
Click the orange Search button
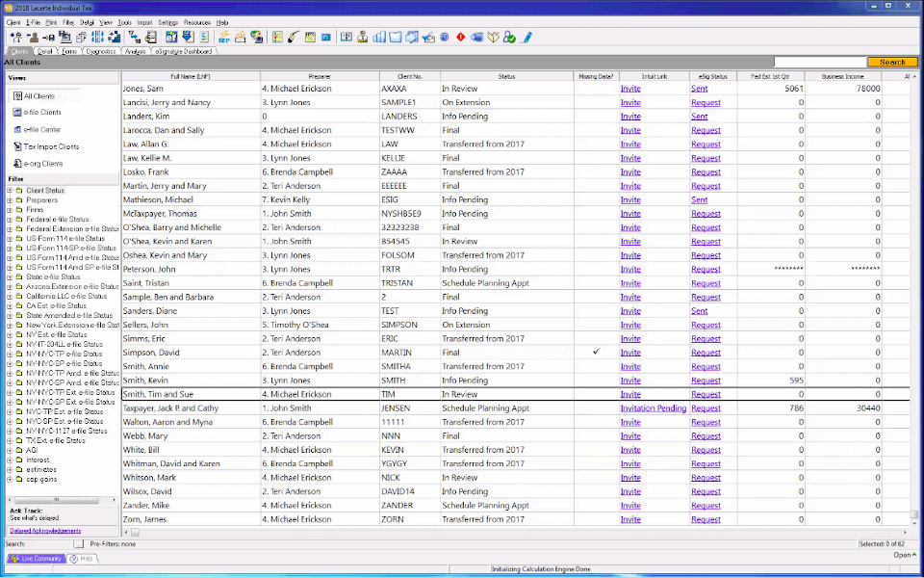point(892,62)
